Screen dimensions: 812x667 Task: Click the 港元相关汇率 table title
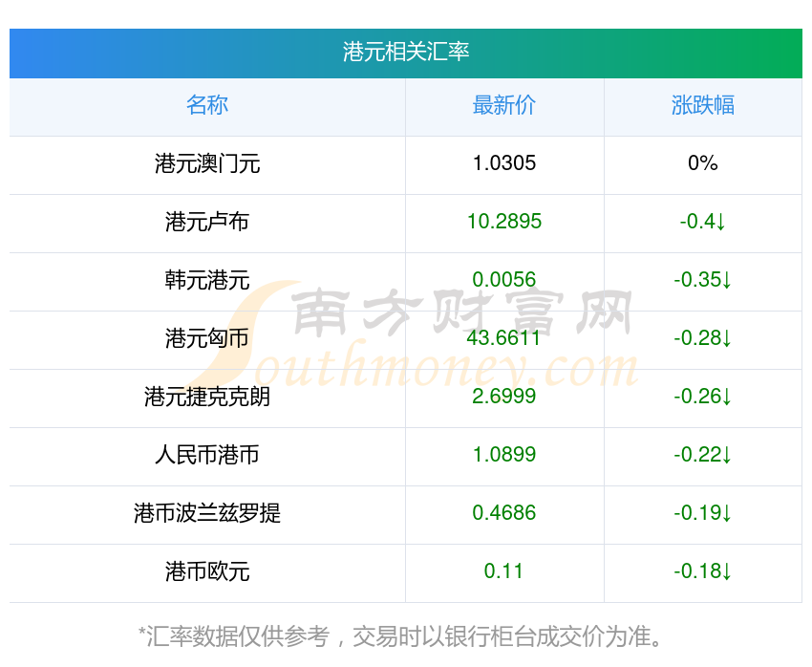click(405, 52)
